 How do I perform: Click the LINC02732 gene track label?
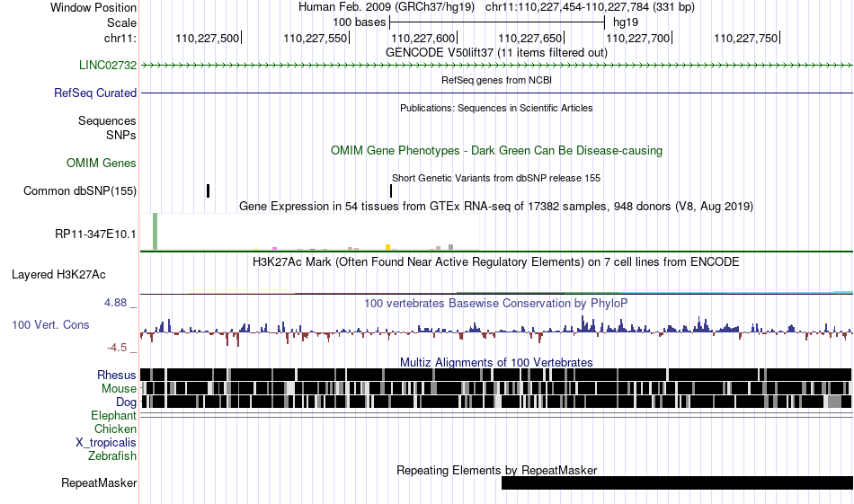pos(108,65)
